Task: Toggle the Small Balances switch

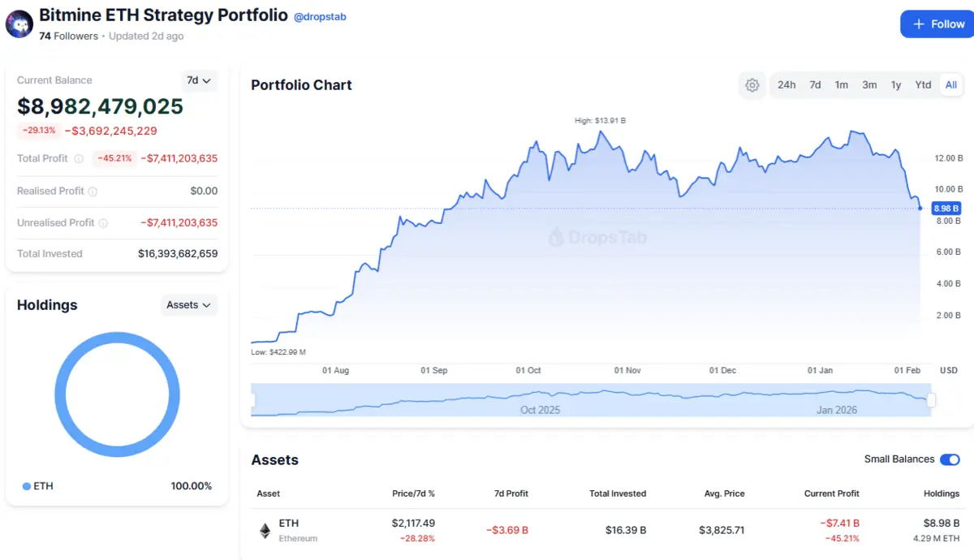Action: point(950,459)
